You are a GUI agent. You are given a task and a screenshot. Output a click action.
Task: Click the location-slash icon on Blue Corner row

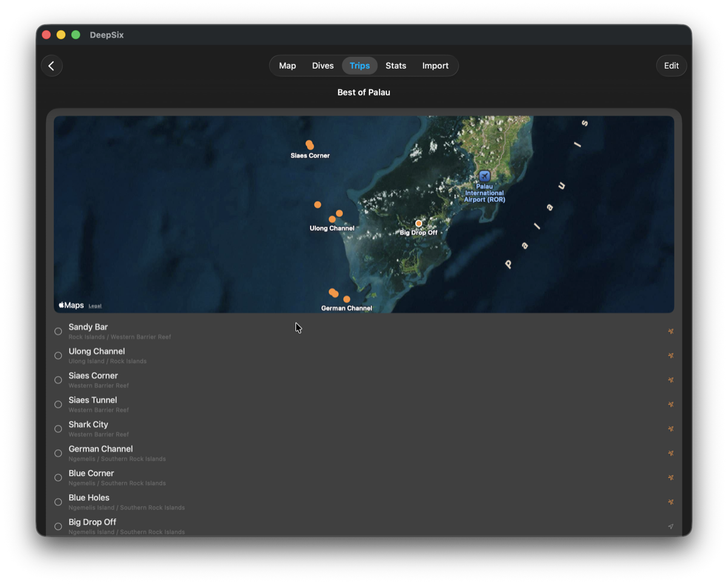click(670, 477)
